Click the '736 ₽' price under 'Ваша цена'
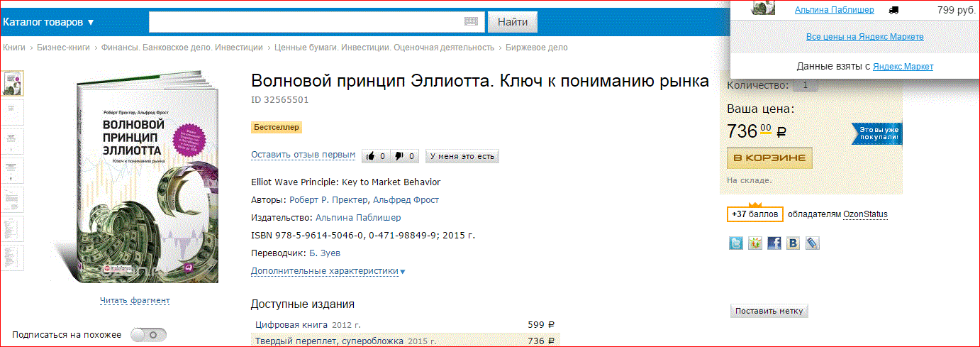Screen dimensions: 980x347 pyautogui.click(x=757, y=131)
